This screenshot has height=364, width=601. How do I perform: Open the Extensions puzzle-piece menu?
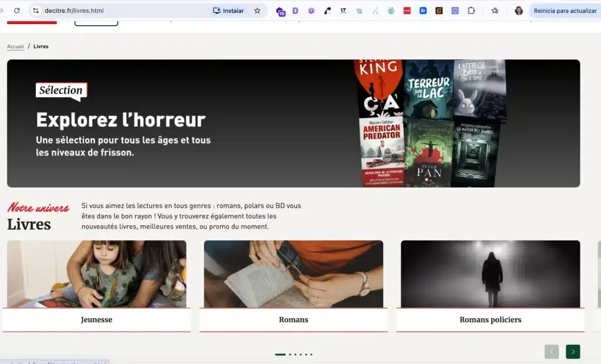[x=471, y=11]
